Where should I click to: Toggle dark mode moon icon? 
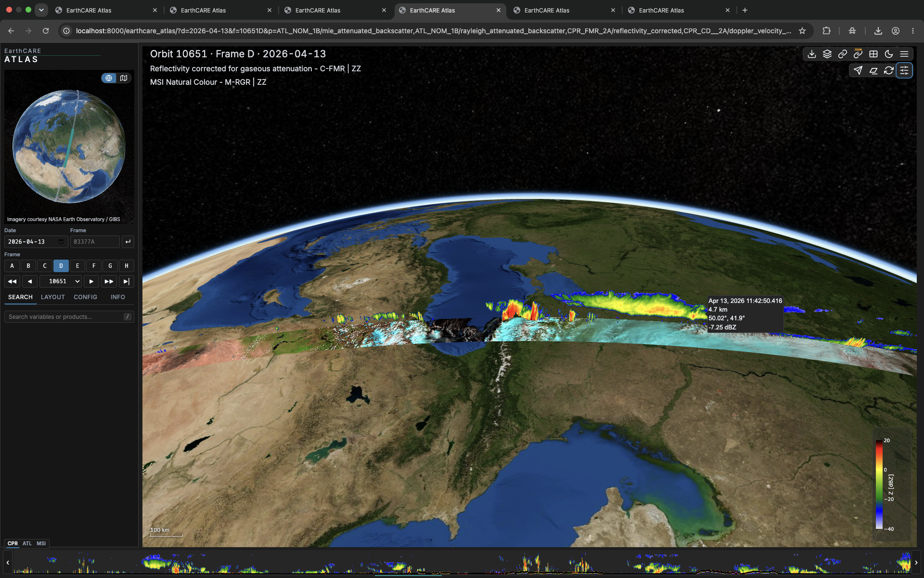(889, 54)
